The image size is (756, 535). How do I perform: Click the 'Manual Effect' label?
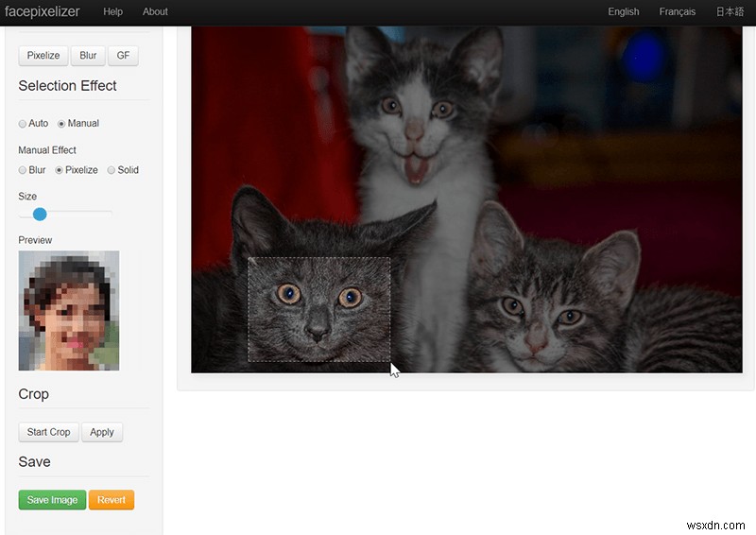click(x=47, y=150)
